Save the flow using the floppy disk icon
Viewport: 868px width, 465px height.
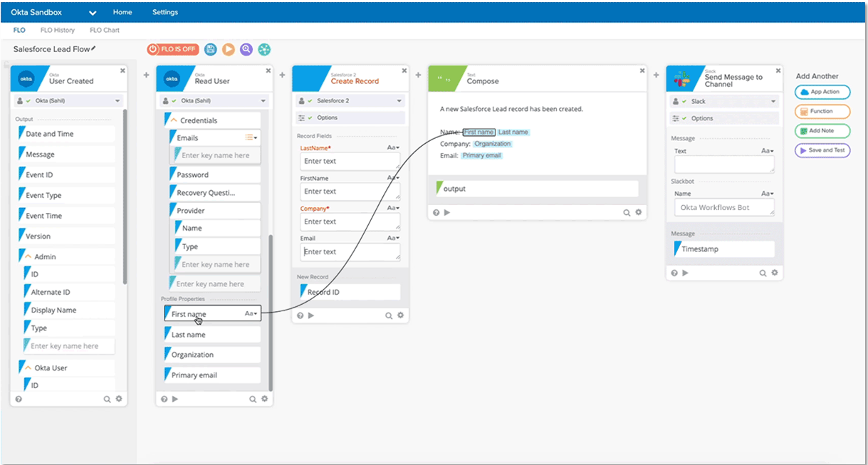[x=209, y=49]
